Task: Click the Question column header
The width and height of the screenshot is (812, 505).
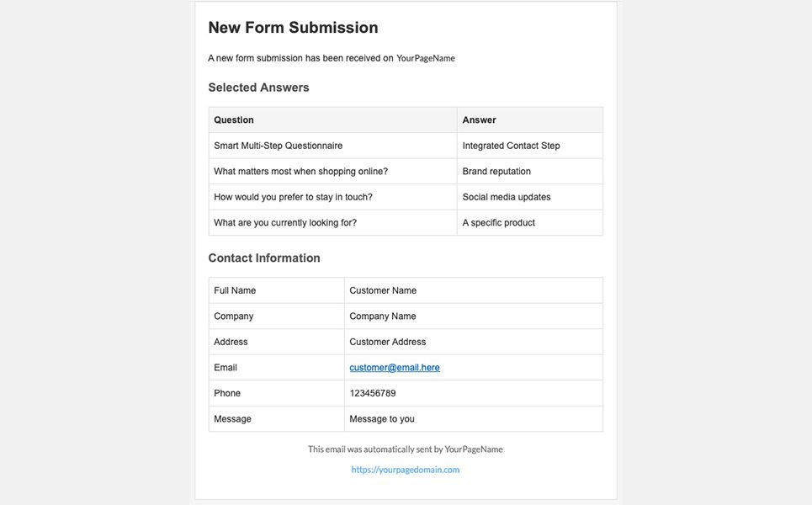Action: (234, 120)
